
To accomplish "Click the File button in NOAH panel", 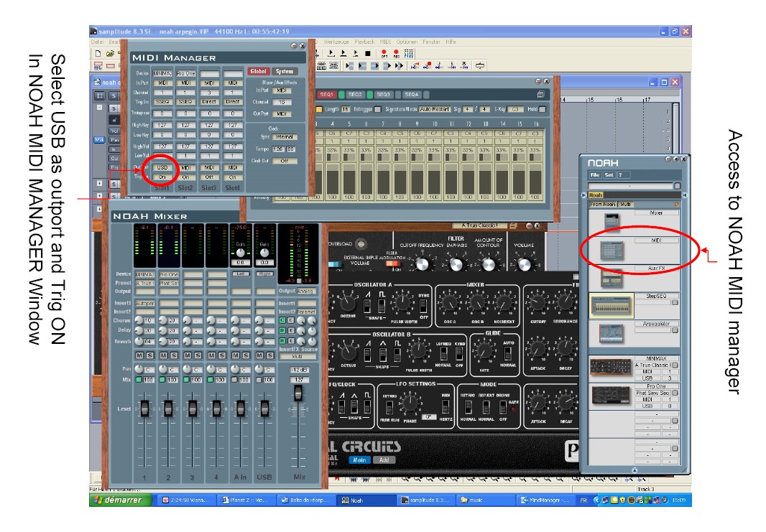I will [x=594, y=174].
